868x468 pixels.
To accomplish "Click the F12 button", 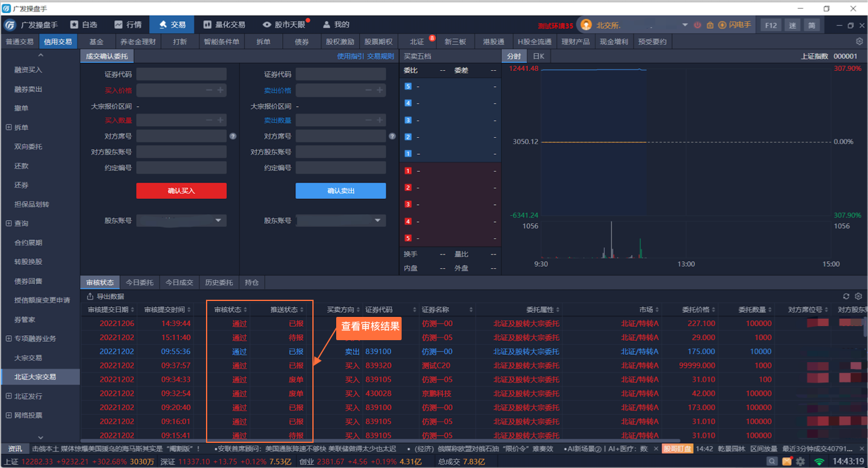I will [771, 25].
